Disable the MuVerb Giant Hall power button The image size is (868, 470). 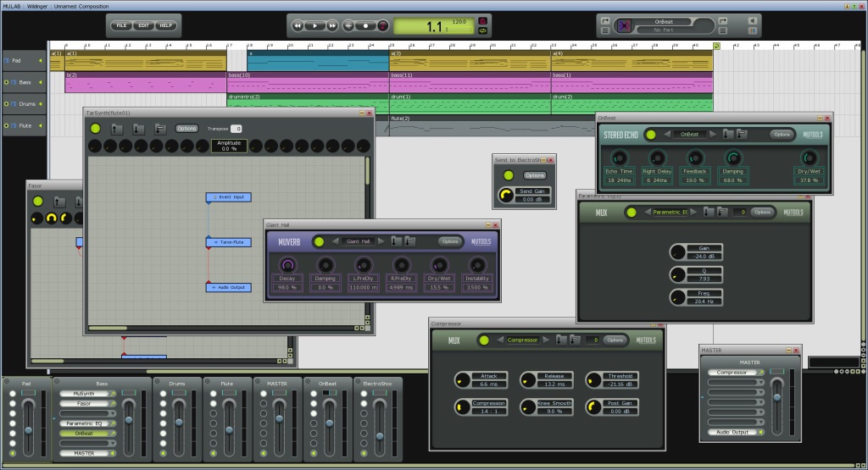(x=319, y=241)
